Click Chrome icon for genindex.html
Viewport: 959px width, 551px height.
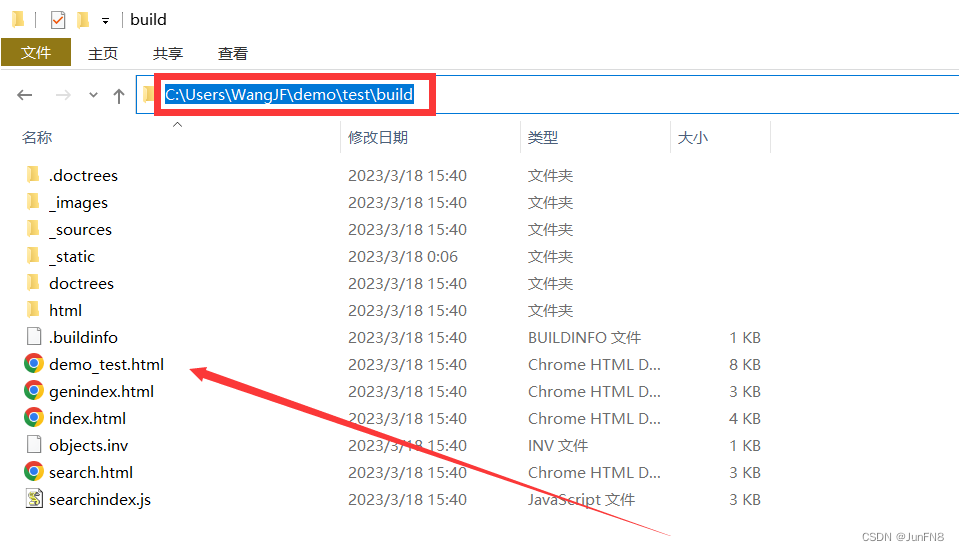(x=34, y=390)
